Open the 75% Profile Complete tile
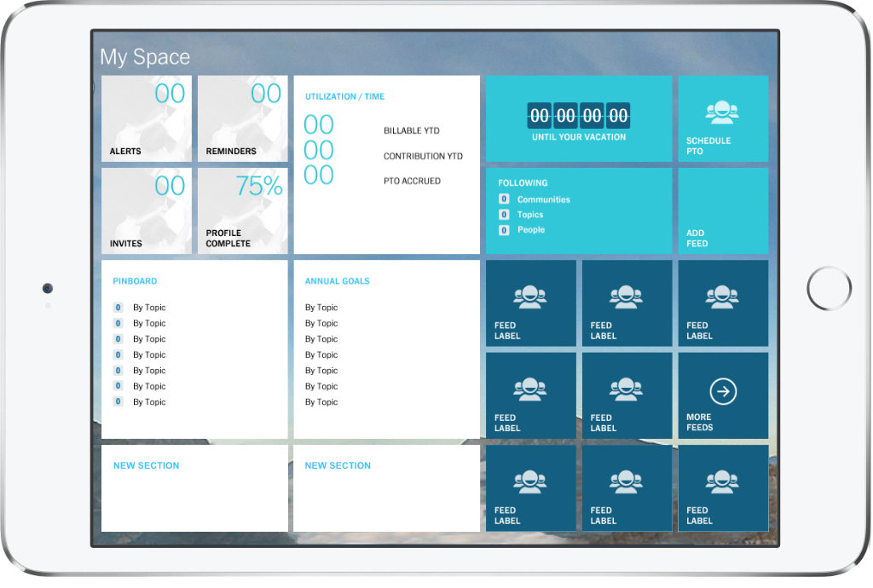 pyautogui.click(x=243, y=210)
